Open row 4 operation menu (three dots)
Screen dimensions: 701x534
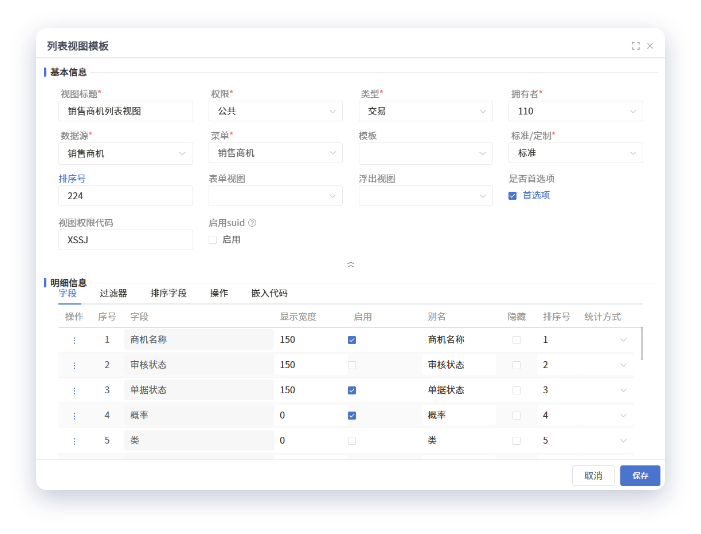tap(74, 415)
